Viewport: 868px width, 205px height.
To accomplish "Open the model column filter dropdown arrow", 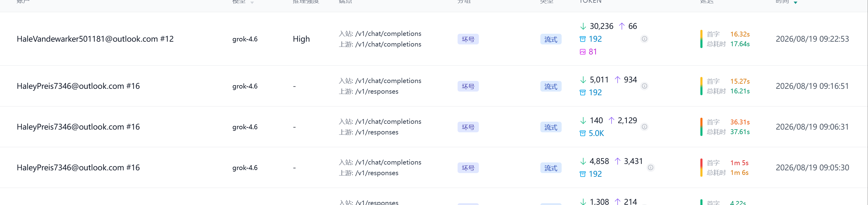I will [252, 3].
